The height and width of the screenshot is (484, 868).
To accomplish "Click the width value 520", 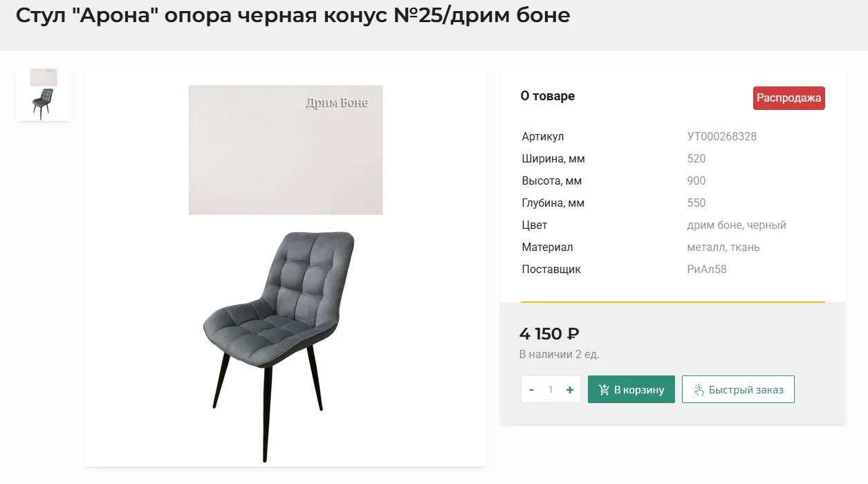I will tap(696, 158).
